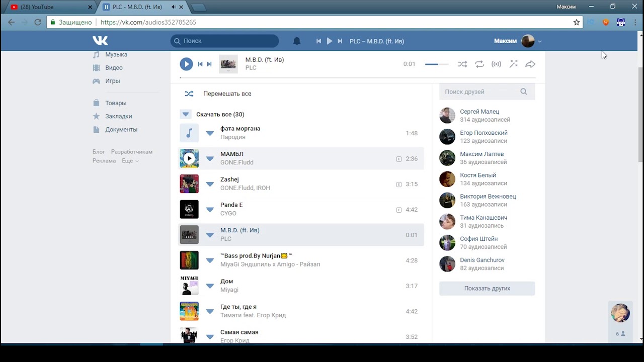
Task: Download all tracks arrow button
Action: pos(185,114)
